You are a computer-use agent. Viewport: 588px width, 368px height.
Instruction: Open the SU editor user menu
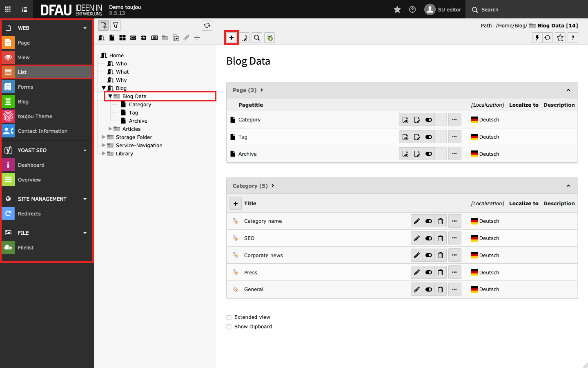pyautogui.click(x=443, y=9)
